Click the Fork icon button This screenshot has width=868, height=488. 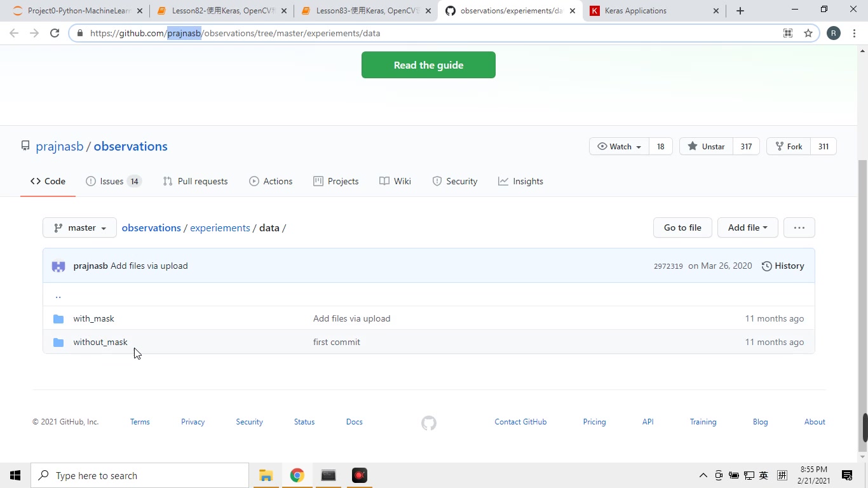coord(778,146)
